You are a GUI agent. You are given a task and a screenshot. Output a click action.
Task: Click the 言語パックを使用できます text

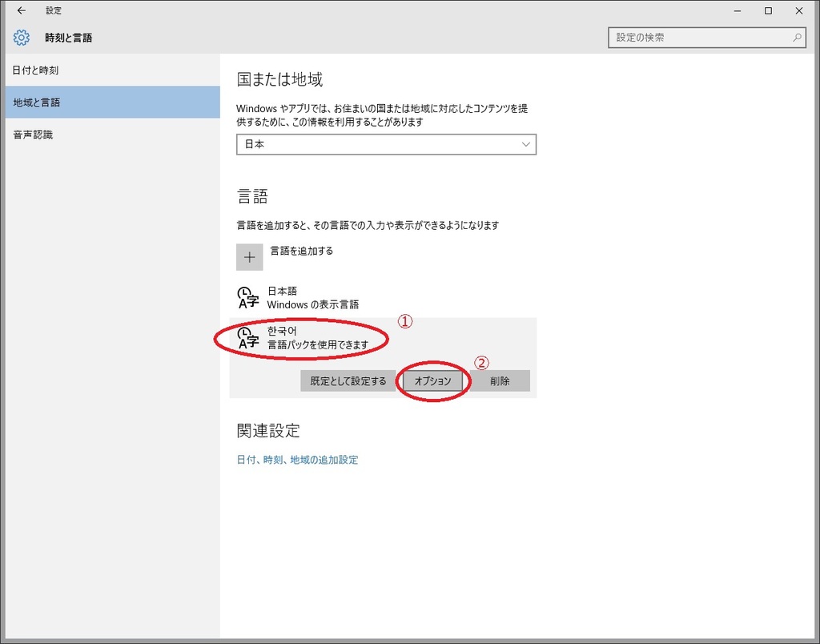[x=318, y=344]
